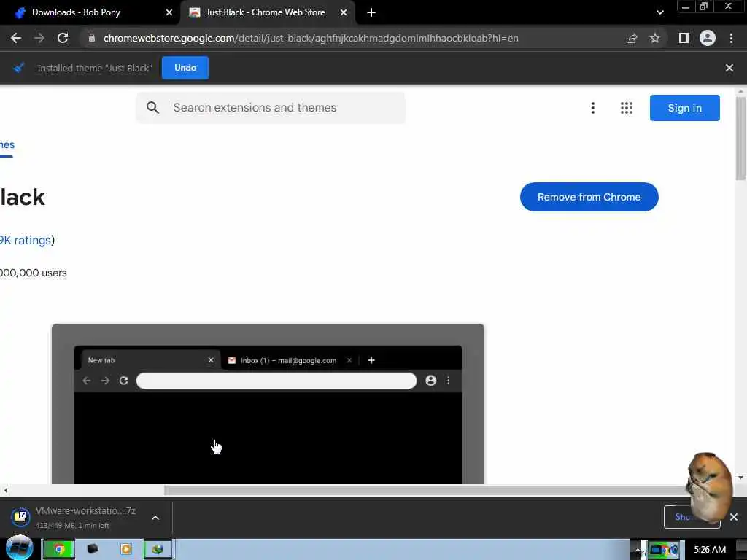Open the Windows Start orb
Image resolution: width=747 pixels, height=560 pixels.
point(20,548)
